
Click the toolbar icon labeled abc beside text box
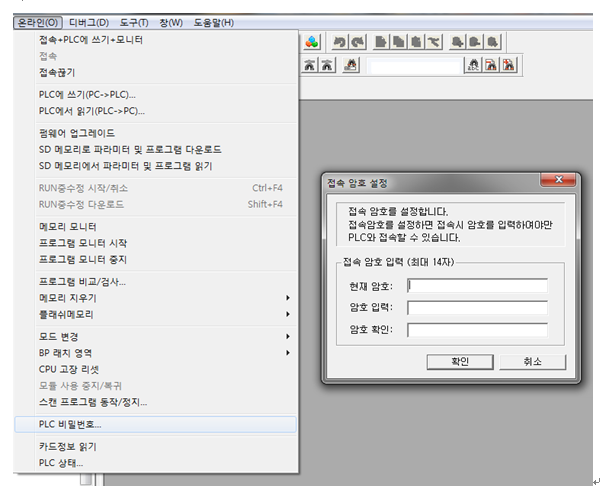473,65
